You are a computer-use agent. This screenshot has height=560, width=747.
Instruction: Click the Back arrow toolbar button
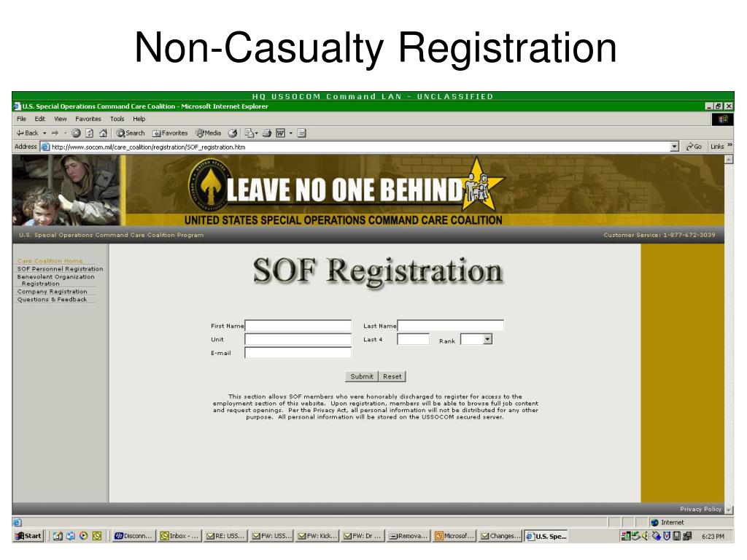point(27,133)
